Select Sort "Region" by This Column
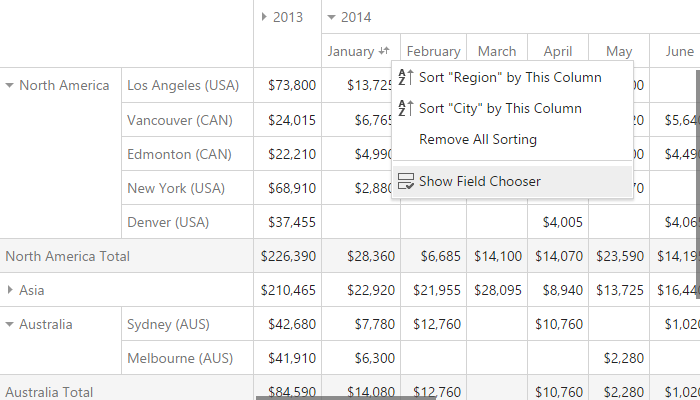 pos(512,77)
